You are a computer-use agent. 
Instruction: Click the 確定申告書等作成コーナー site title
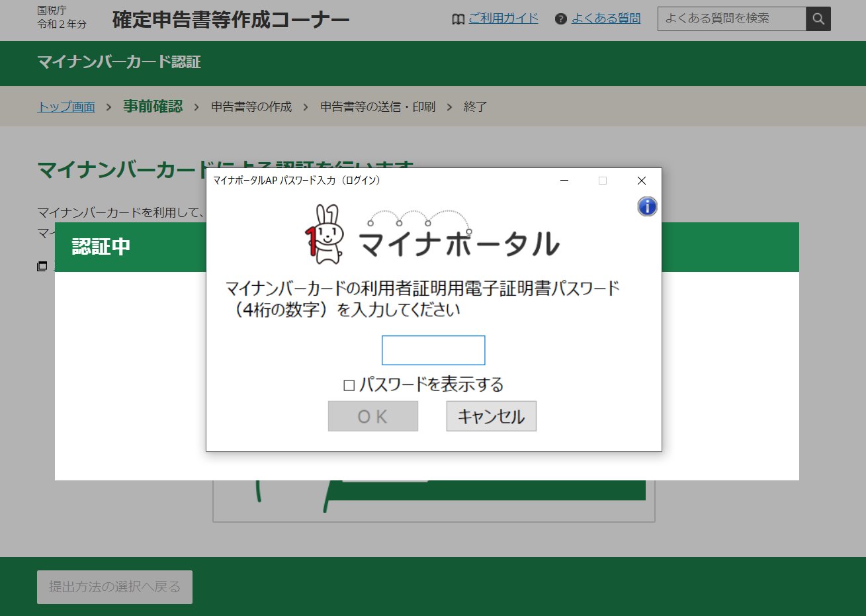tap(231, 20)
